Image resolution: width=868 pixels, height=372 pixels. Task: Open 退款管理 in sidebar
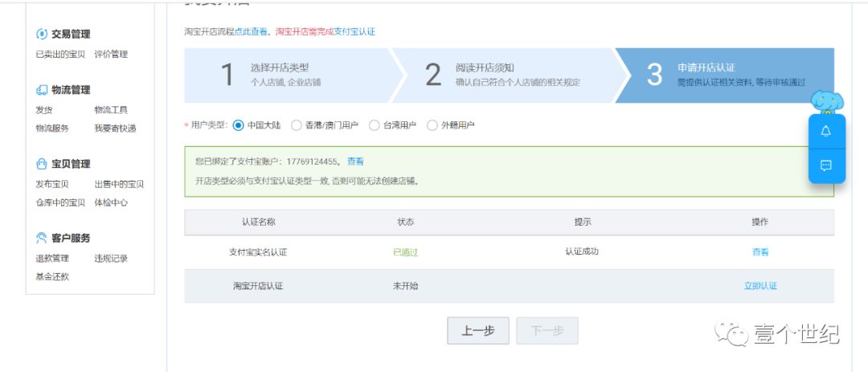(x=52, y=259)
